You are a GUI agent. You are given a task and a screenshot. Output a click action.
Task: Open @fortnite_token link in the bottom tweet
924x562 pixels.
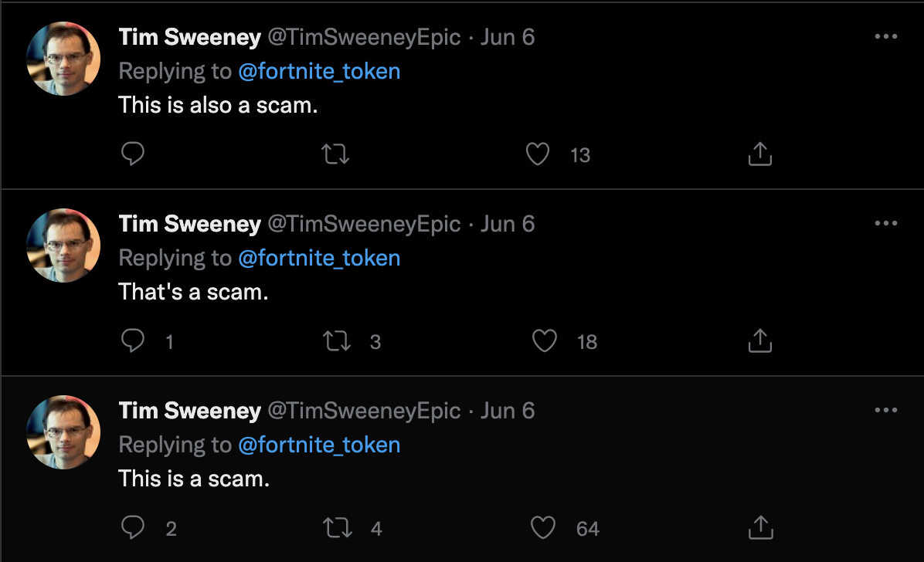319,445
